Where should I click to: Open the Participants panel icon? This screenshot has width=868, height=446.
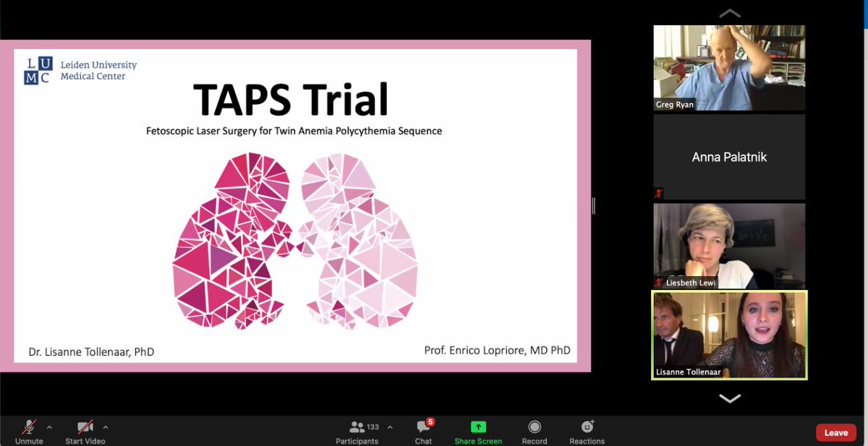(x=357, y=426)
